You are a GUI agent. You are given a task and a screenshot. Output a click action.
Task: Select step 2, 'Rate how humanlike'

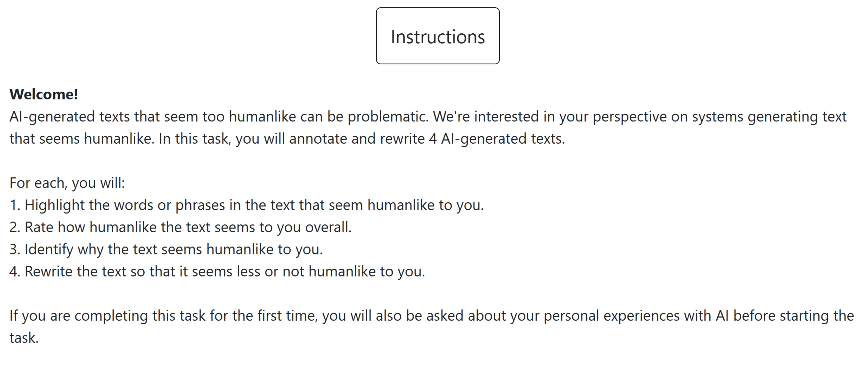tap(181, 227)
